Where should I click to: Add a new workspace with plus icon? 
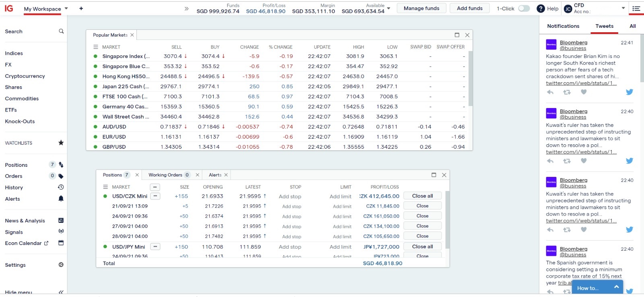(x=81, y=8)
